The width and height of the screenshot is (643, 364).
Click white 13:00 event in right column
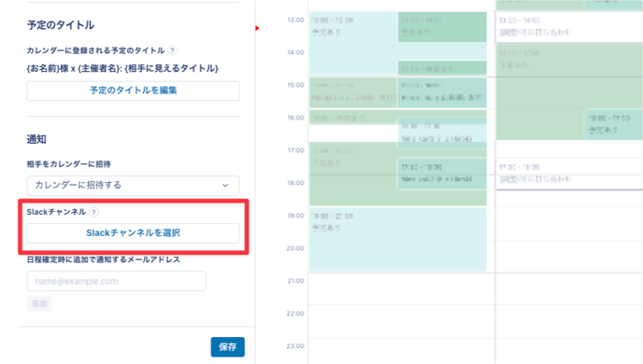coord(569,27)
